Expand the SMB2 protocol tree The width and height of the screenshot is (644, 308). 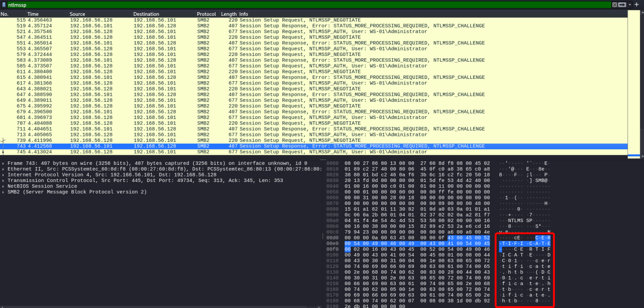click(4, 192)
